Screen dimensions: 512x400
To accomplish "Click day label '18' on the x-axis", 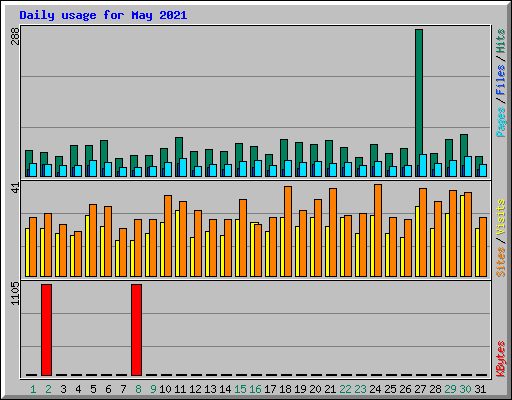I will [285, 389].
